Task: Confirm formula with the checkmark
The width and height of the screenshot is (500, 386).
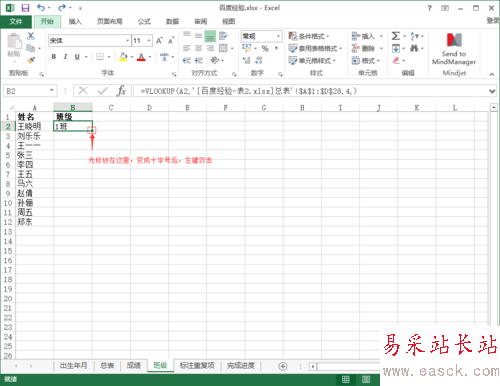Action: [x=102, y=91]
